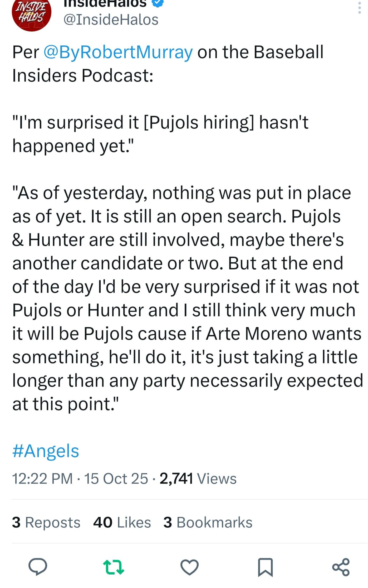This screenshot has width=368, height=588.
Task: Open the @ByRobertMurray mention link
Action: (x=118, y=52)
